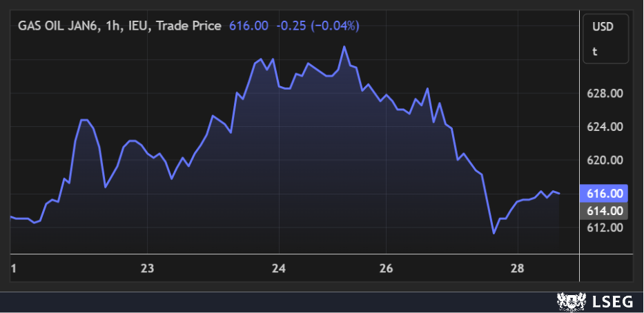Select date 23 on time axis
The image size is (644, 313).
(146, 267)
